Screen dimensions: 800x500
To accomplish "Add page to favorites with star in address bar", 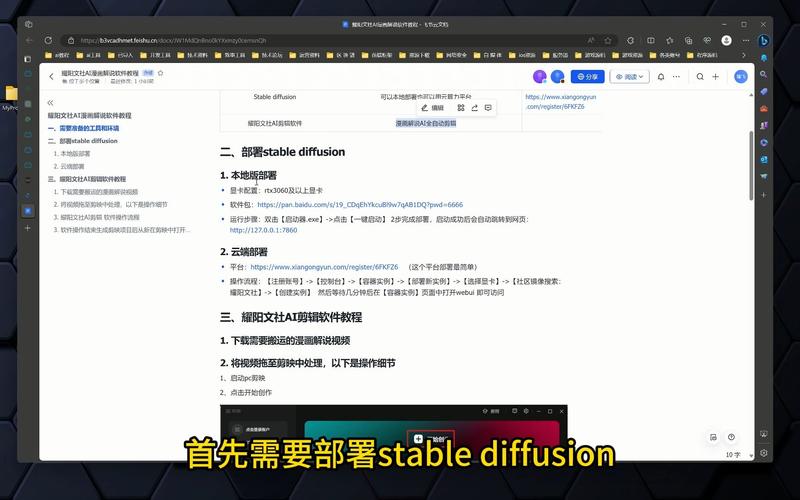I will tap(608, 40).
